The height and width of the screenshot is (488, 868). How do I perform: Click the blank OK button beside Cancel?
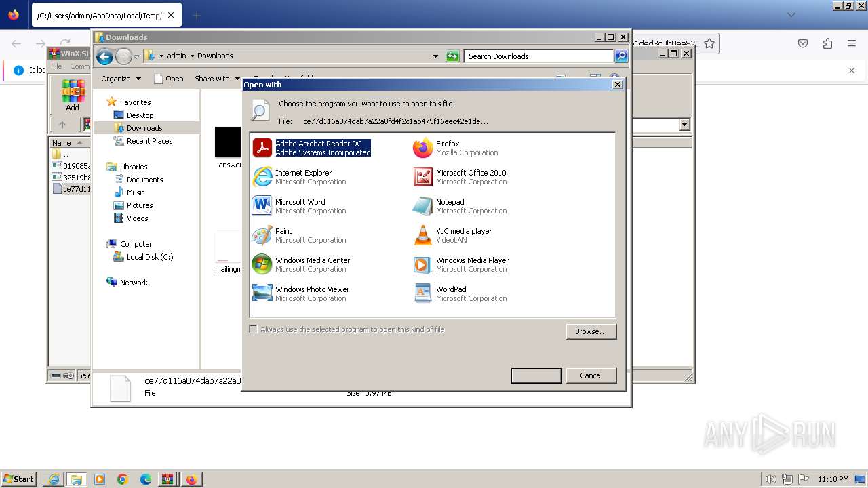click(536, 375)
